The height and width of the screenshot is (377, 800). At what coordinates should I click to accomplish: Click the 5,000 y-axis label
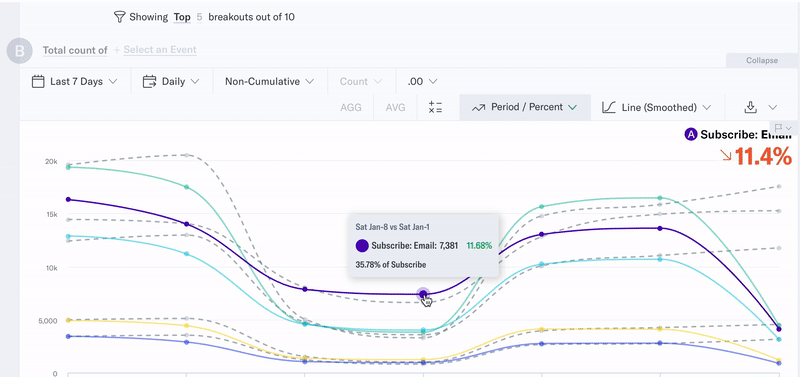(x=49, y=321)
